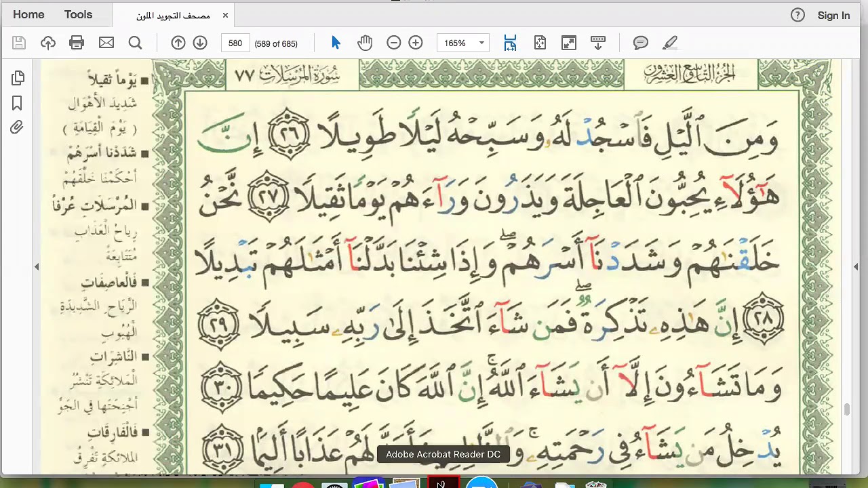Expand the left navigation pane arrow
The height and width of the screenshot is (488, 868).
[37, 267]
